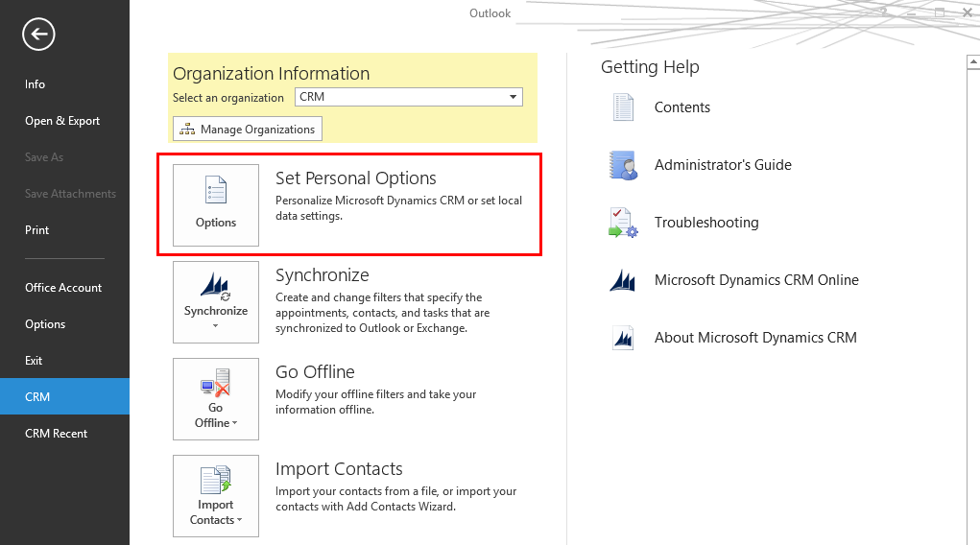Screen dimensions: 980x545
Task: Go to Office Account page
Action: 63,288
